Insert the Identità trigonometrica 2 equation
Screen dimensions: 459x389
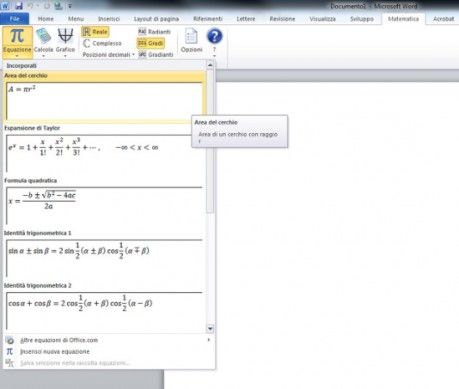click(104, 307)
